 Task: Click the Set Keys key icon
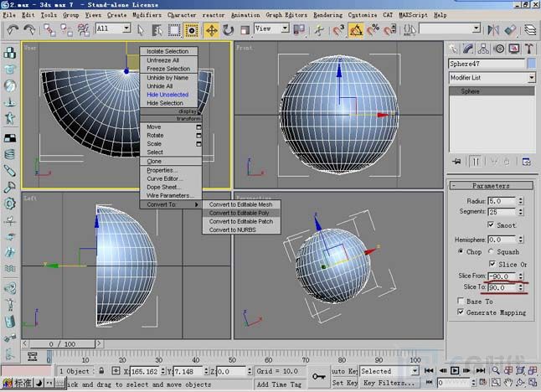(x=318, y=377)
